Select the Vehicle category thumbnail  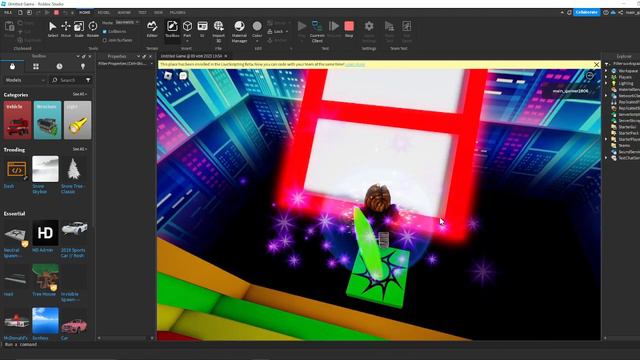[18, 120]
